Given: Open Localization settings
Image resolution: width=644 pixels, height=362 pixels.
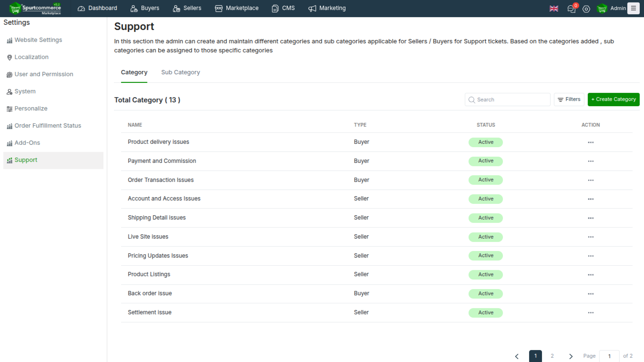Looking at the screenshot, I should click(x=31, y=57).
